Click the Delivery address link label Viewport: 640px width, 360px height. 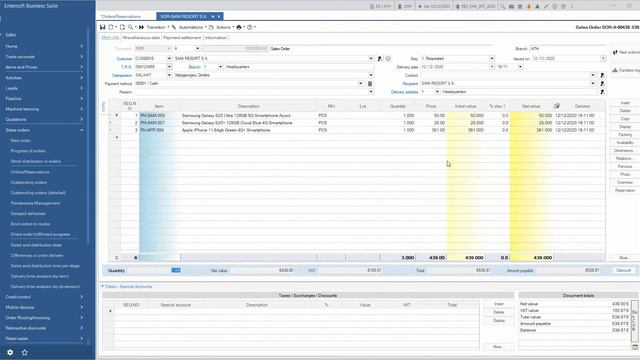404,92
